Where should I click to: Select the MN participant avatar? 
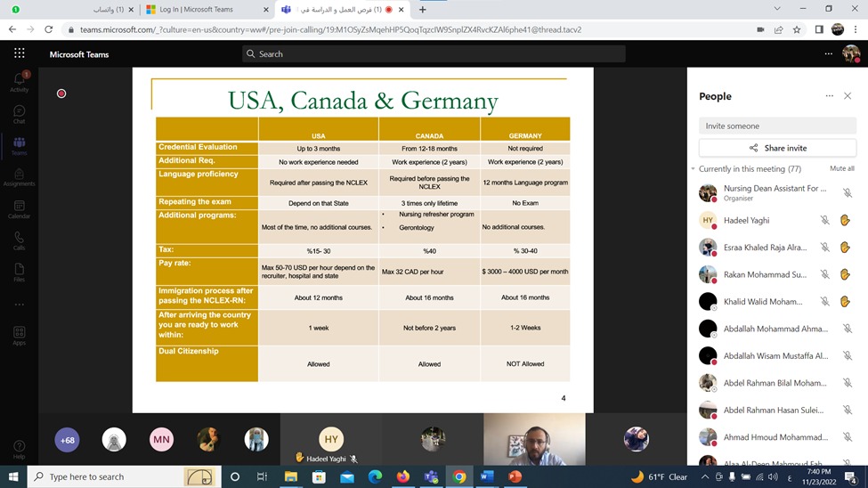click(162, 440)
